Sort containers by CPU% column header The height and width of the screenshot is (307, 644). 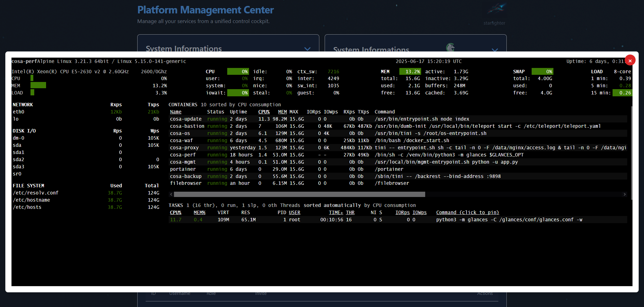tap(264, 112)
